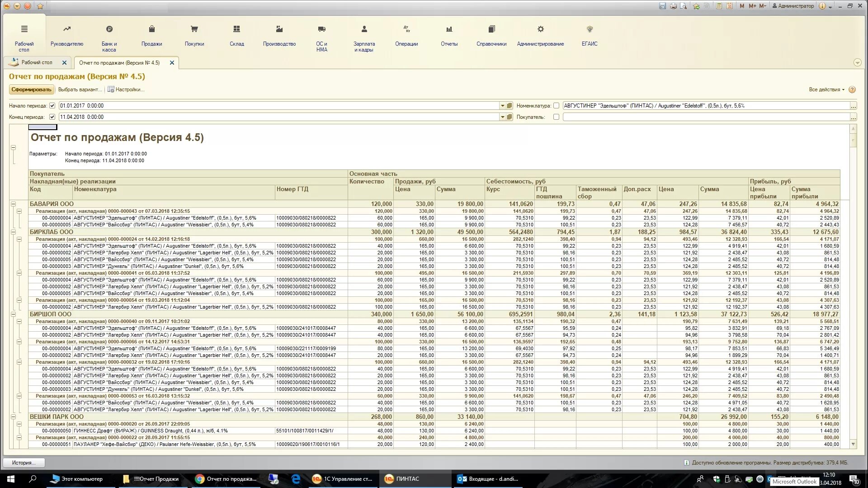868x488 pixels.
Task: Click the save (diskette) icon in title bar
Action: pos(662,6)
